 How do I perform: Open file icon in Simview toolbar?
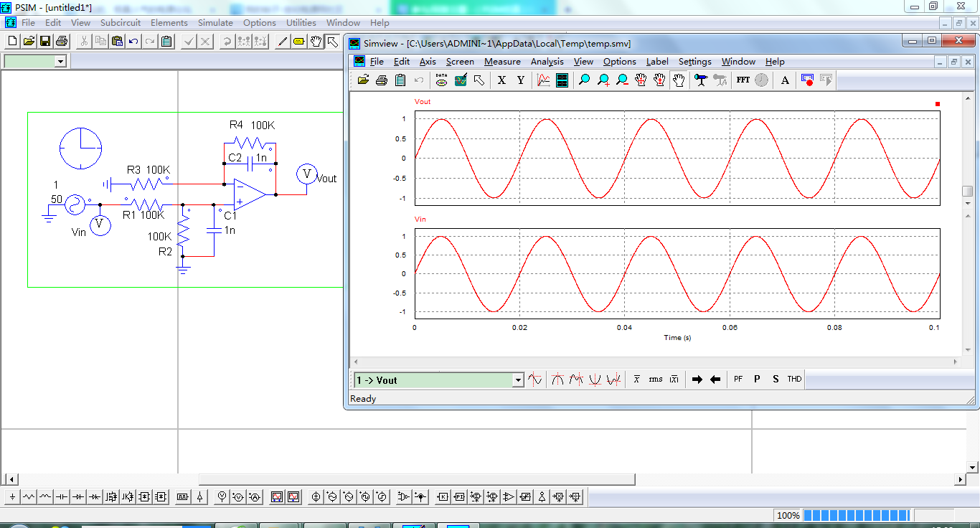coord(364,80)
